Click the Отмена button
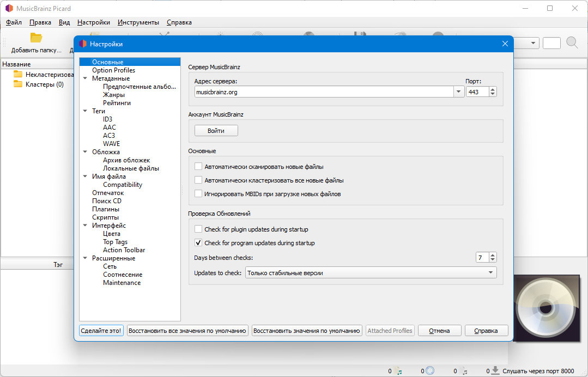The image size is (588, 377). coord(439,331)
